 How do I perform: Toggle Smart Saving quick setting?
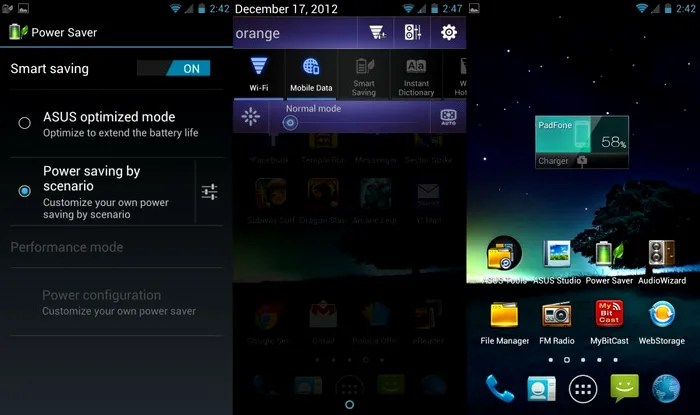pyautogui.click(x=364, y=74)
